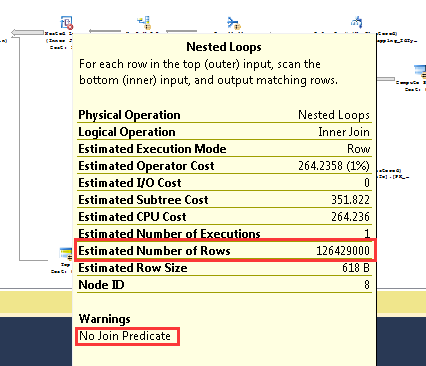Click the 'Nested Loops' tooltip title
This screenshot has height=366, width=426.
tap(224, 47)
